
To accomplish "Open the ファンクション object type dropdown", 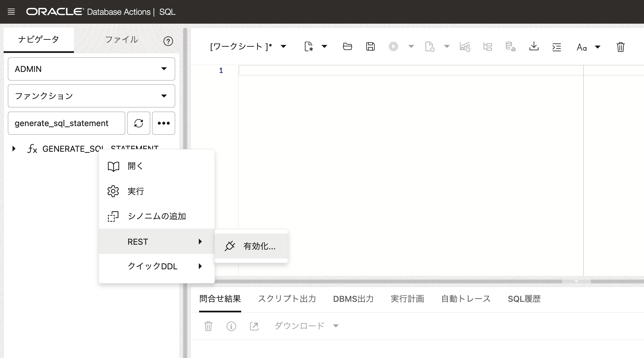I will [x=91, y=96].
